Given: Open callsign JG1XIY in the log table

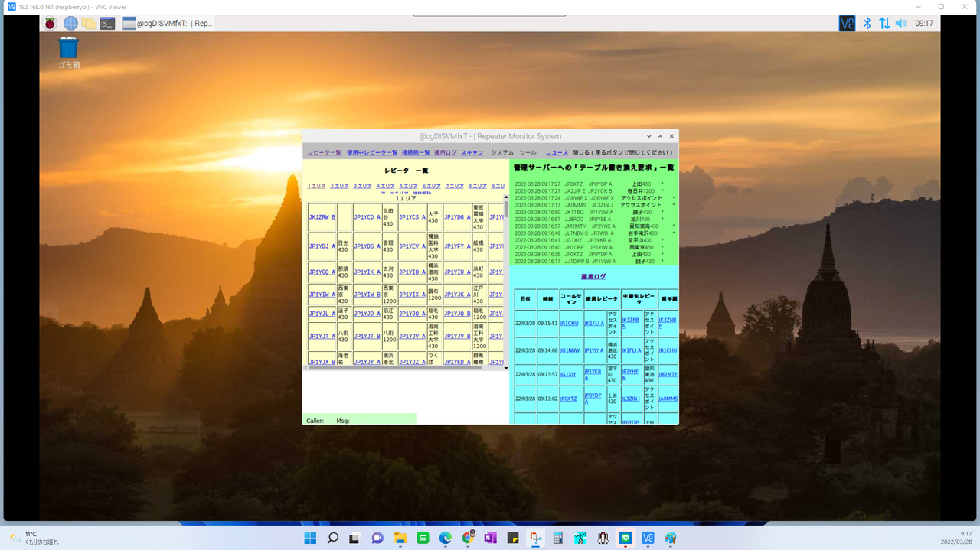Looking at the screenshot, I should [x=568, y=375].
